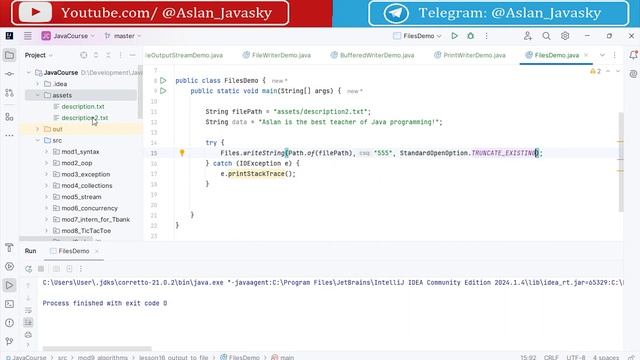Open the main hamburger menu
The height and width of the screenshot is (360, 640).
click(27, 36)
